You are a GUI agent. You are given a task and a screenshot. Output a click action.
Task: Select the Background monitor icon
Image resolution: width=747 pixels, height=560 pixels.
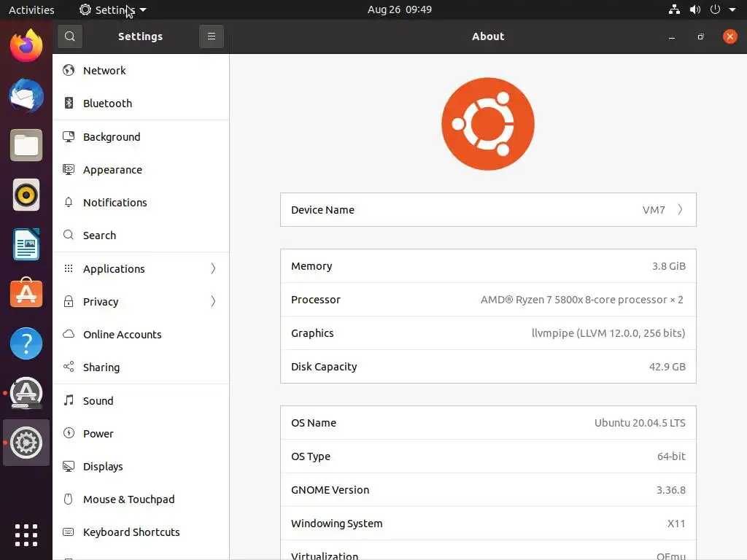69,136
